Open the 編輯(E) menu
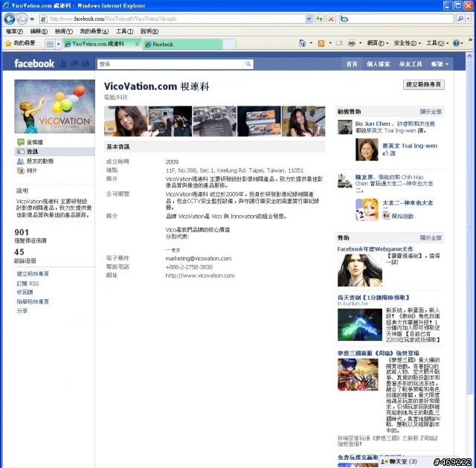The height and width of the screenshot is (468, 476). [39, 31]
